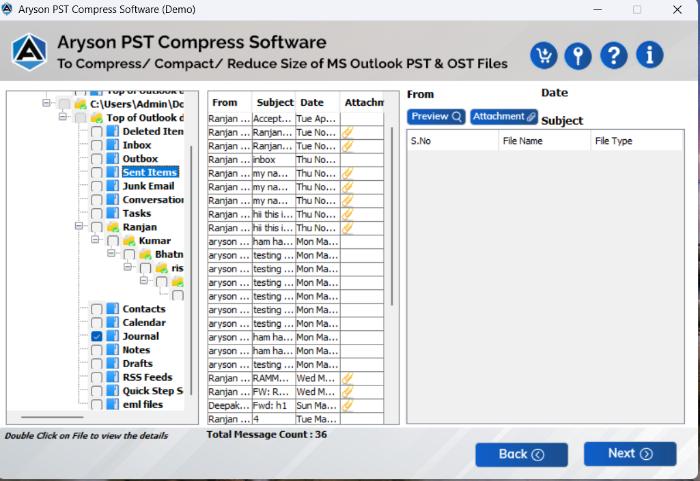Select the Conversation folder label
Image resolution: width=700 pixels, height=481 pixels.
coord(153,200)
